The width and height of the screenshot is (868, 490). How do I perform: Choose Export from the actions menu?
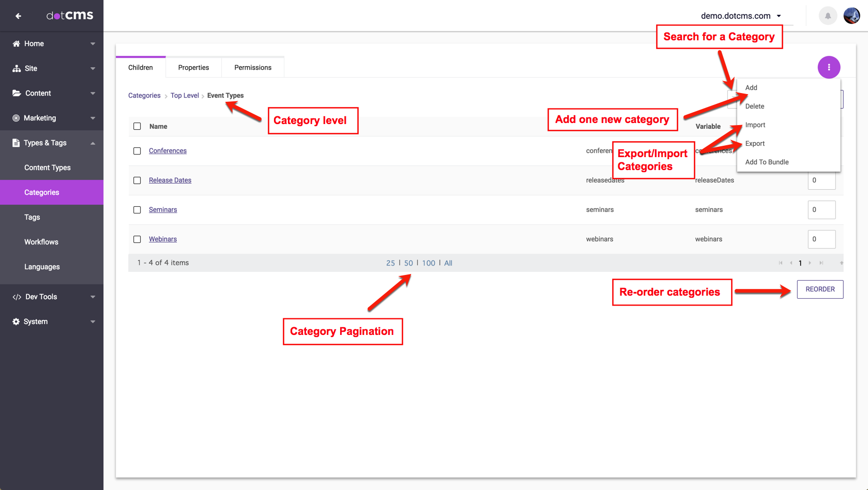pos(755,144)
